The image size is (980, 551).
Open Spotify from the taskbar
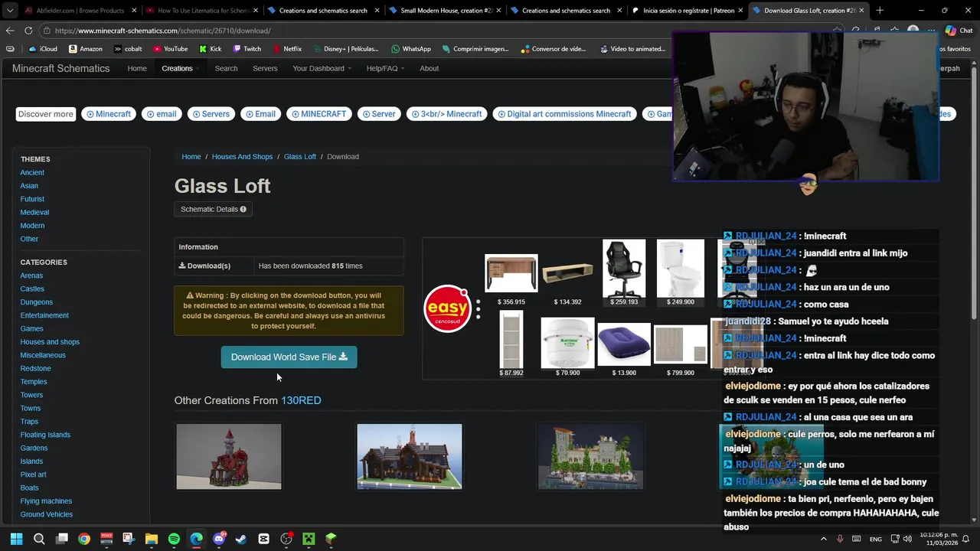coord(174,539)
